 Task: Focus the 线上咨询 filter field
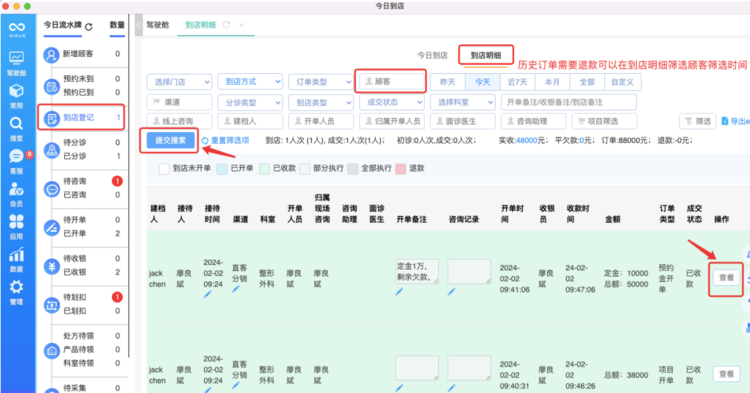pos(179,121)
